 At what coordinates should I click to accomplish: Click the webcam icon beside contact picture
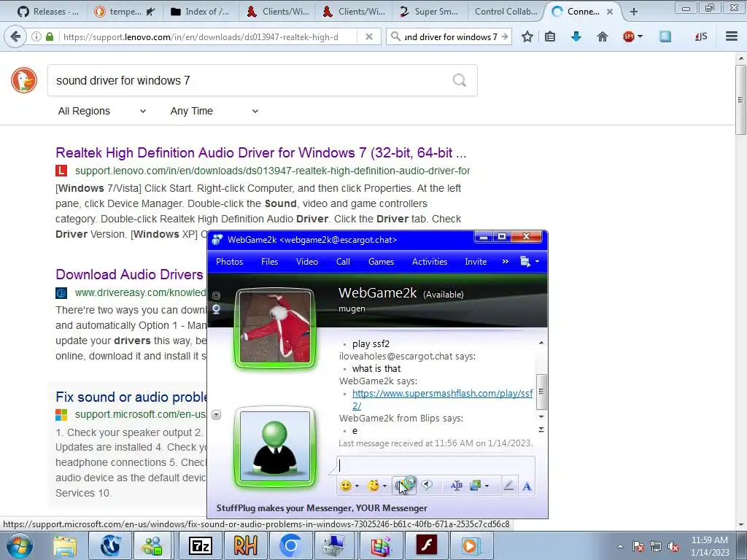(216, 309)
